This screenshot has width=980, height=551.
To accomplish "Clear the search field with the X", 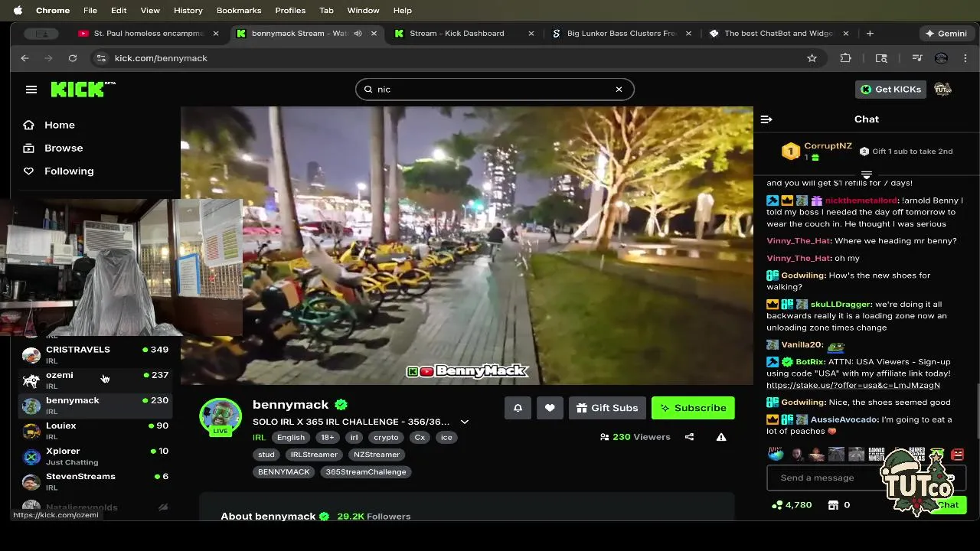I will [619, 90].
